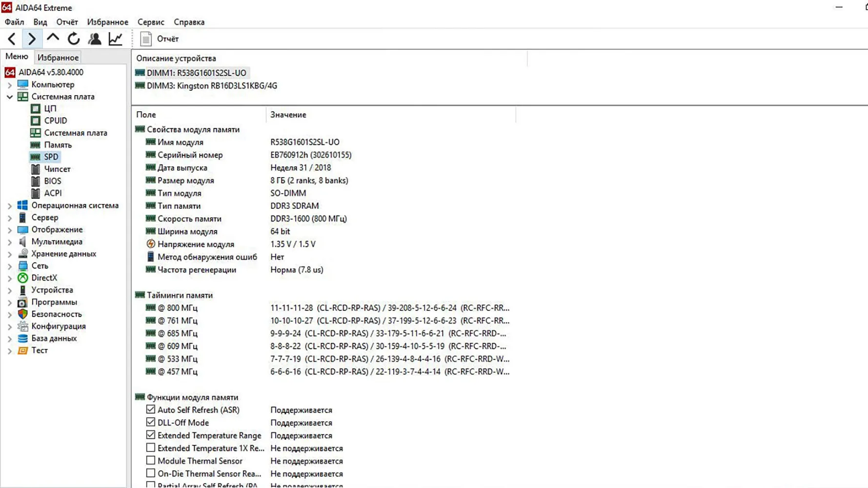Viewport: 868px width, 488px height.
Task: Toggle On-Die Thermal Sensor Rea... checkbox
Action: tap(150, 473)
